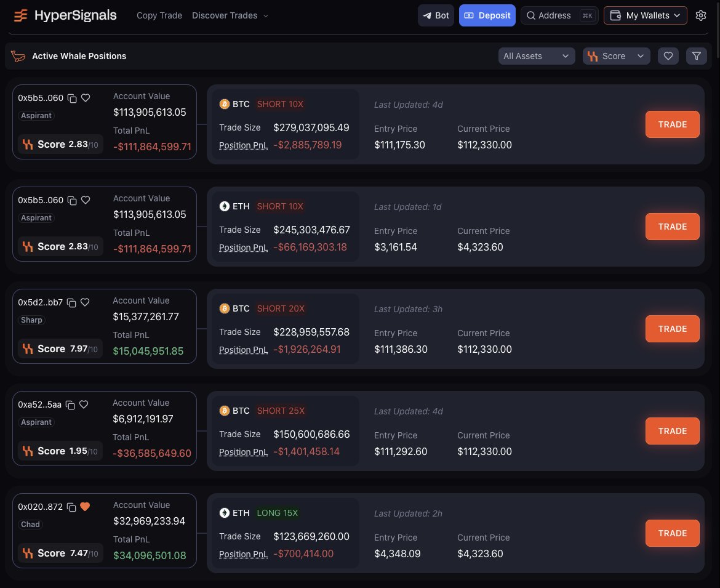Click BTC coin icon in SHORT 20X row
This screenshot has width=720, height=588.
pos(225,308)
